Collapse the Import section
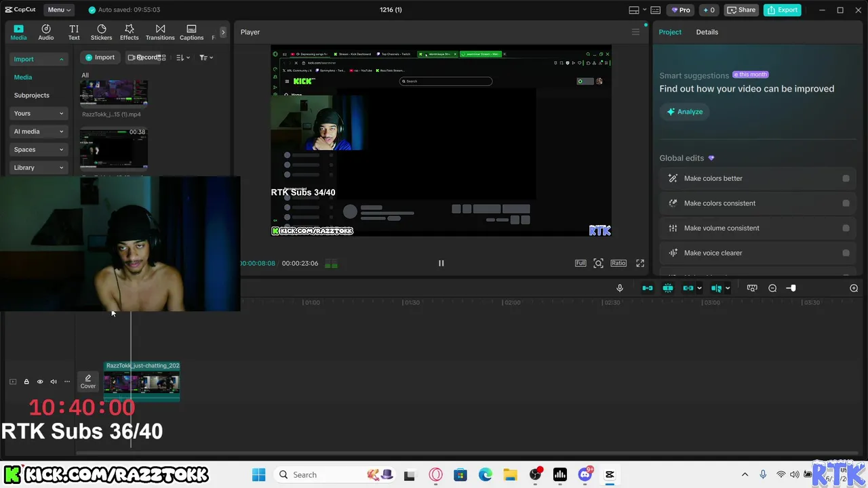 tap(39, 59)
